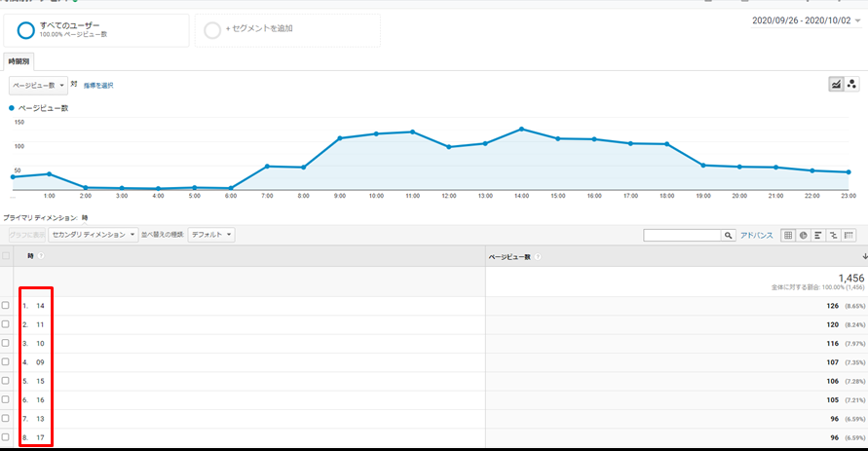Open the ページビュー数 metric dropdown
Image resolution: width=868 pixels, height=451 pixels.
tap(38, 85)
